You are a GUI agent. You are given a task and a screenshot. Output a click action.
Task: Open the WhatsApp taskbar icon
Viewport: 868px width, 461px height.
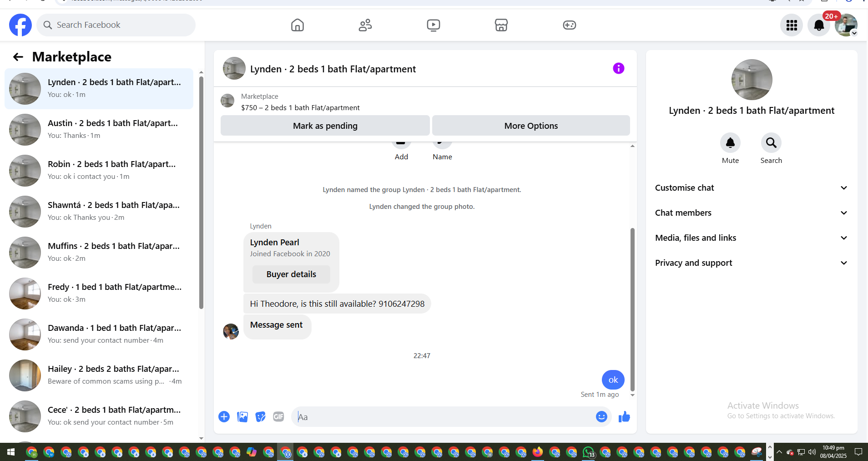tap(589, 452)
